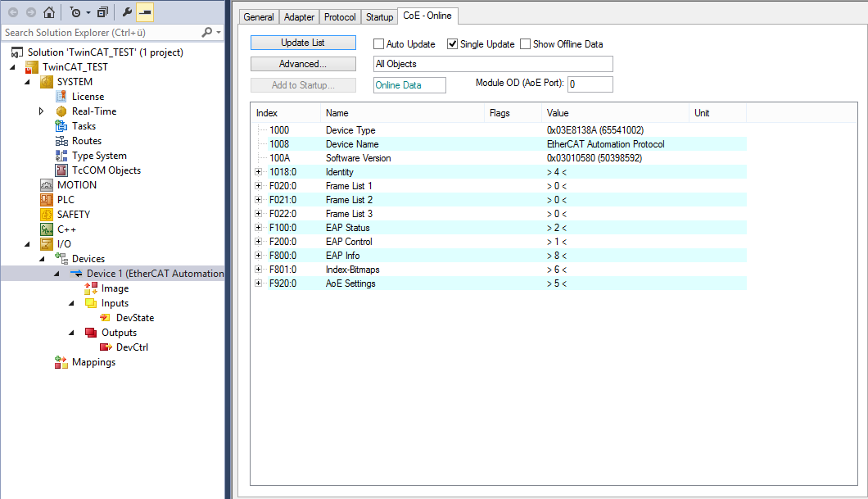868x499 pixels.
Task: Click the All Objects field
Action: click(493, 64)
